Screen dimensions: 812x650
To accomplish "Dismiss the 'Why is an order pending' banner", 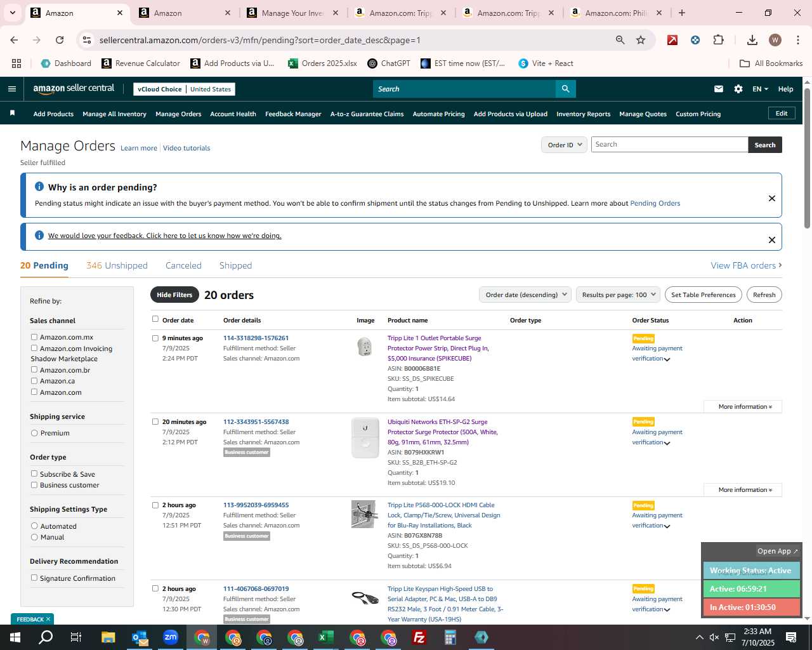I will coord(772,198).
